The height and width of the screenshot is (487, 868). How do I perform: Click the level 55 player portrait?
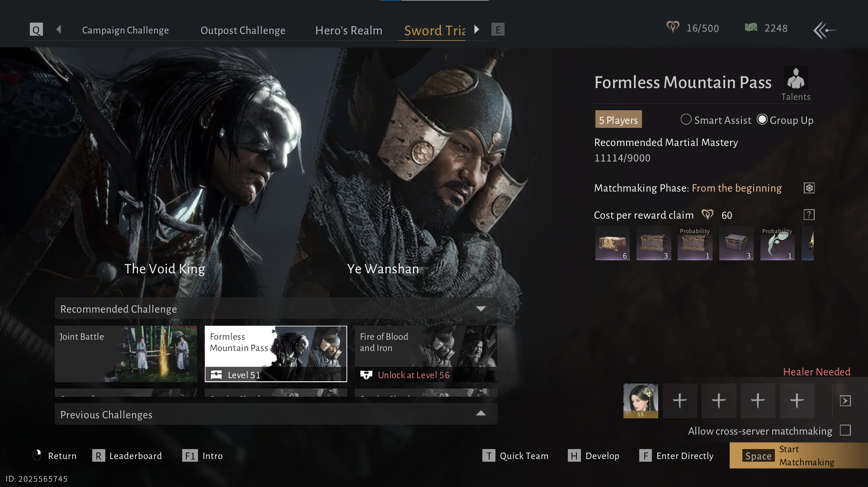click(x=641, y=401)
